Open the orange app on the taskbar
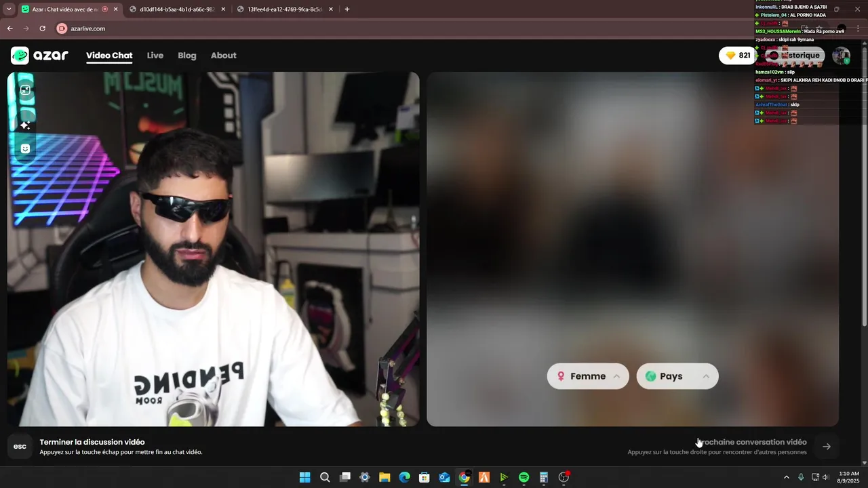The width and height of the screenshot is (868, 488). [484, 477]
